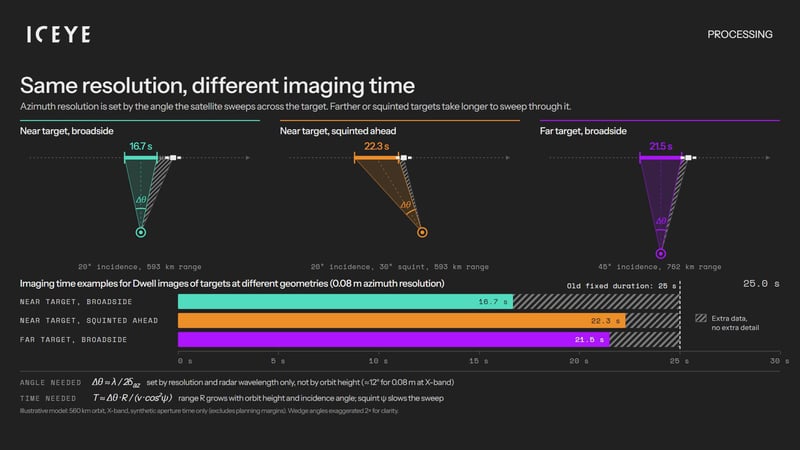This screenshot has height=450, width=800.
Task: Click the 'ANGLE NEEDED' label
Action: pos(51,383)
